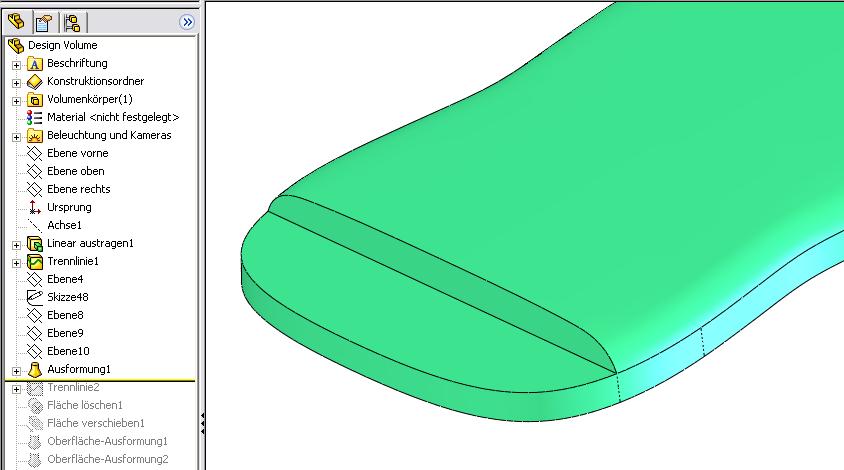Click the Oberfläche-Ausformung2 icon
The height and width of the screenshot is (470, 844).
(x=34, y=460)
